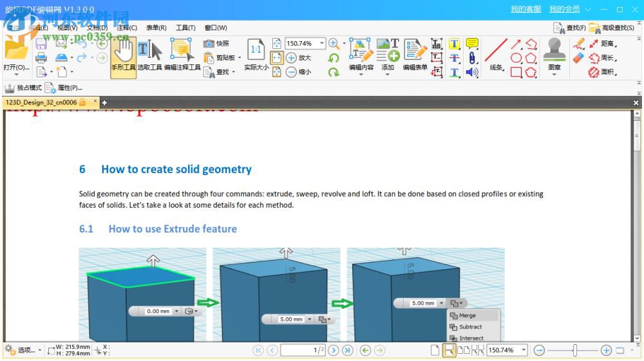
Task: Expand the Edit Content (编辑内容) dropdown
Action: click(x=361, y=75)
